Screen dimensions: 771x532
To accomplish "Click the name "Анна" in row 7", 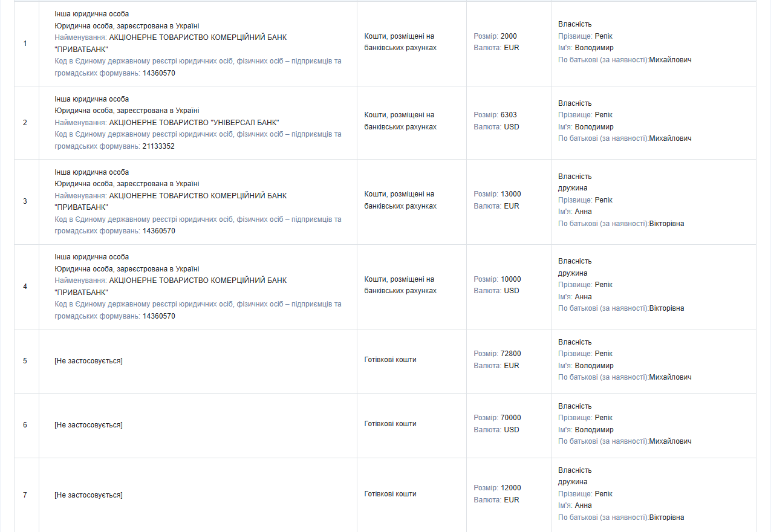I will [584, 505].
